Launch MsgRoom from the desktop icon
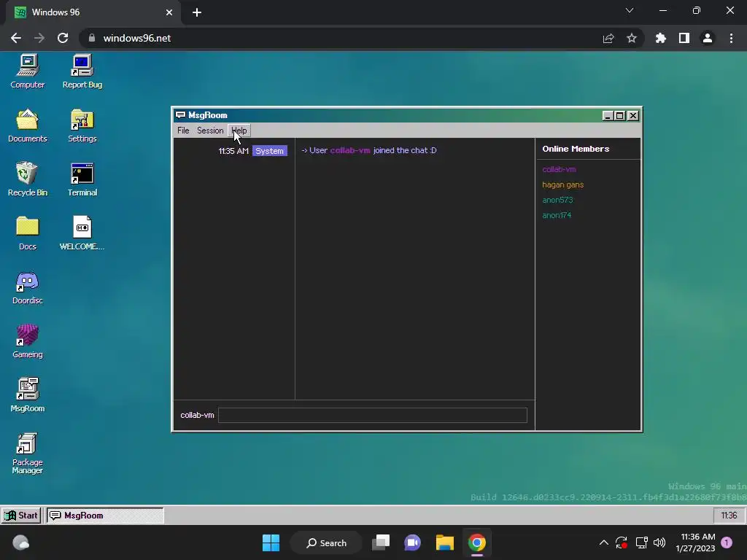747x560 pixels. (x=27, y=395)
